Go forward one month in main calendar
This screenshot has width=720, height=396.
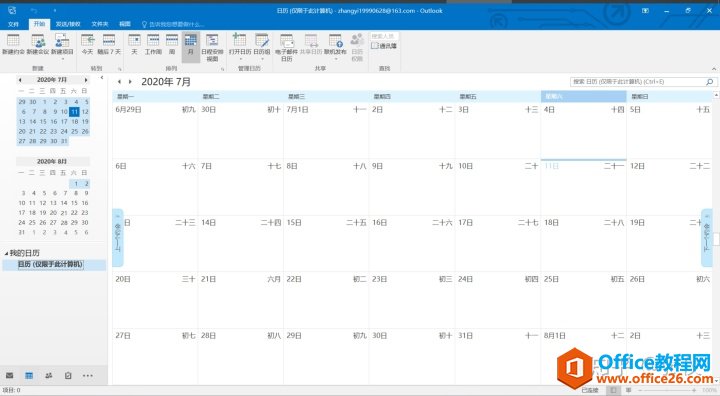click(130, 82)
